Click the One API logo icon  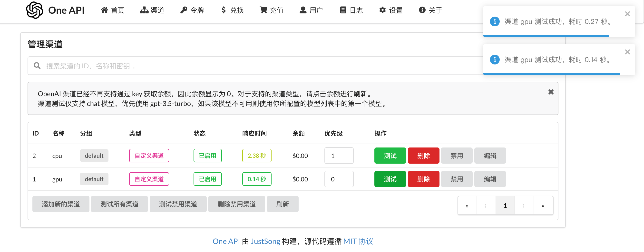click(35, 10)
